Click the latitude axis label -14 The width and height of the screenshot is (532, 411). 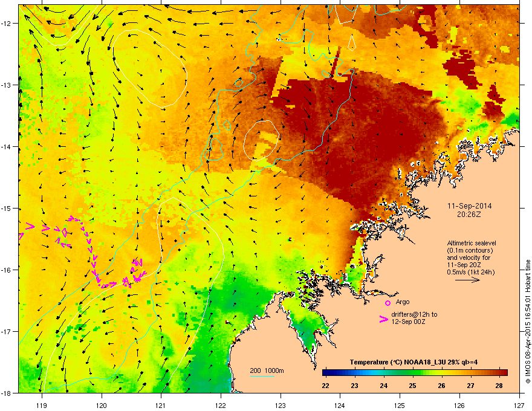6,146
